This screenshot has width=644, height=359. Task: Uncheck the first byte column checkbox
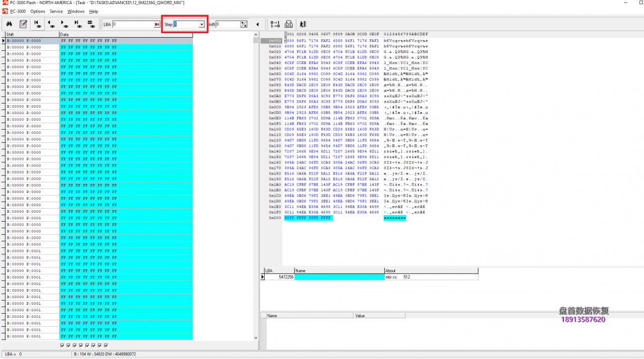pos(62,345)
